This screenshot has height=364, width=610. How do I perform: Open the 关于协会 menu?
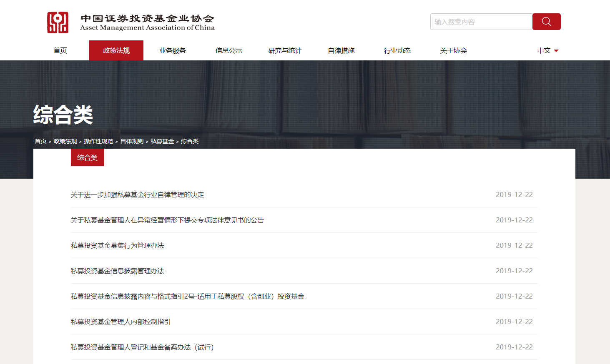[453, 50]
